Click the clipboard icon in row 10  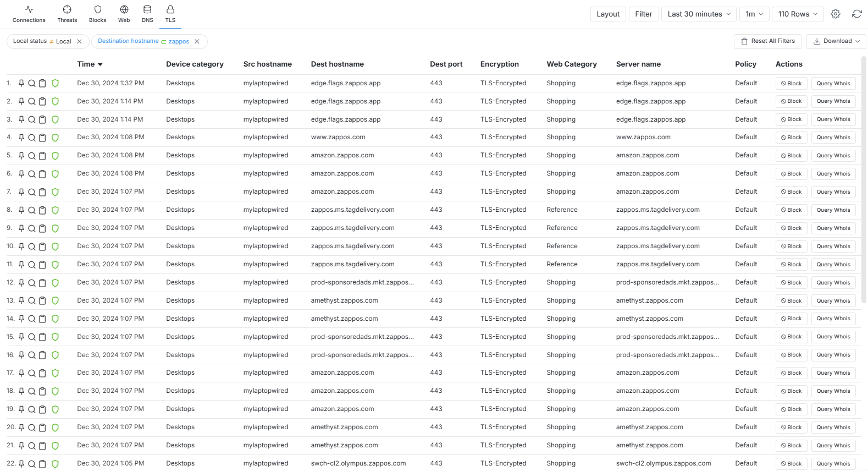click(x=42, y=247)
